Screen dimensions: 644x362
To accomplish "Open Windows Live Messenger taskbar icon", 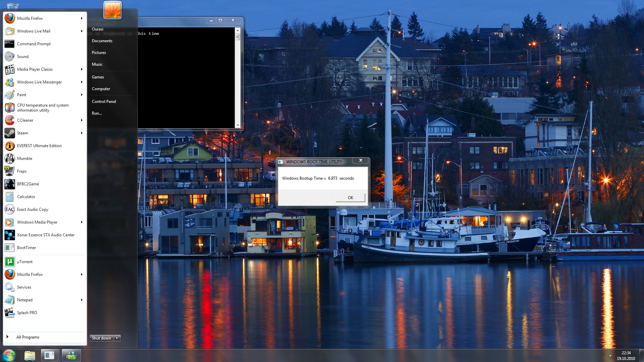I will point(71,356).
